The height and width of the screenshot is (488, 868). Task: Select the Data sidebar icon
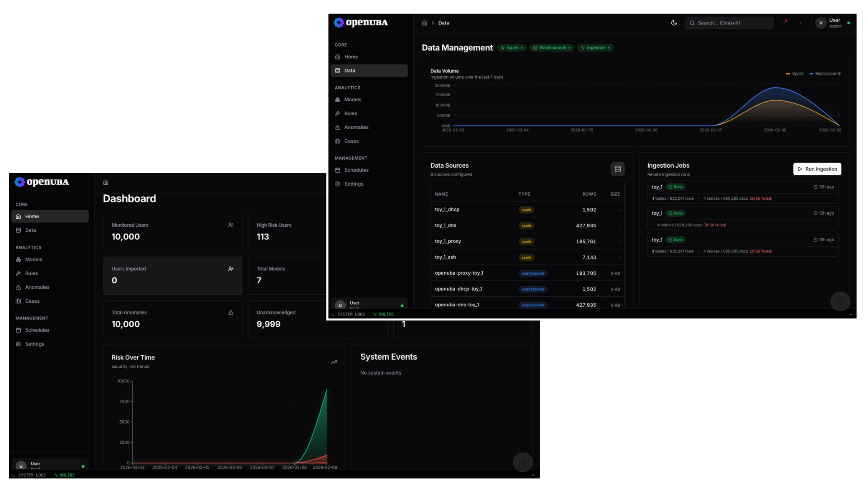[338, 70]
